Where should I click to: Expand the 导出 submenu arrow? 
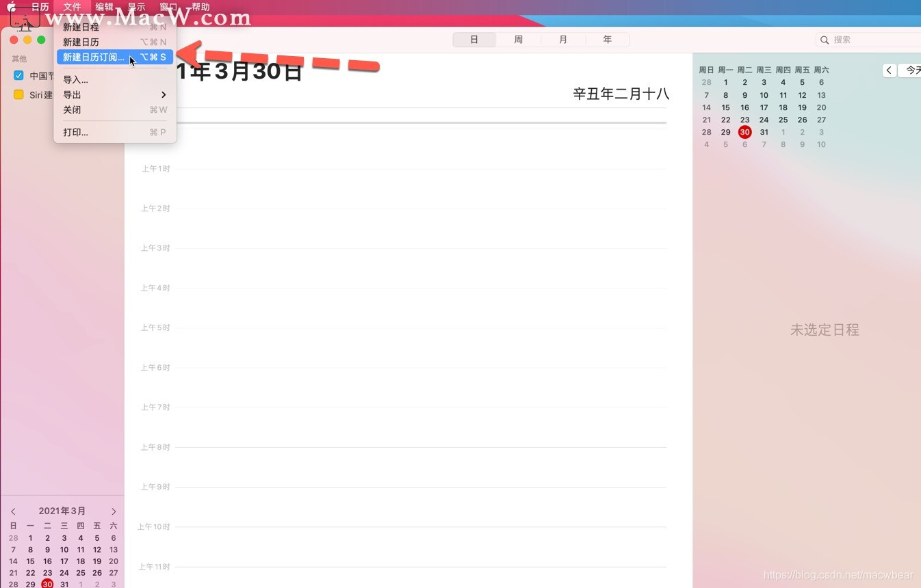pos(164,95)
